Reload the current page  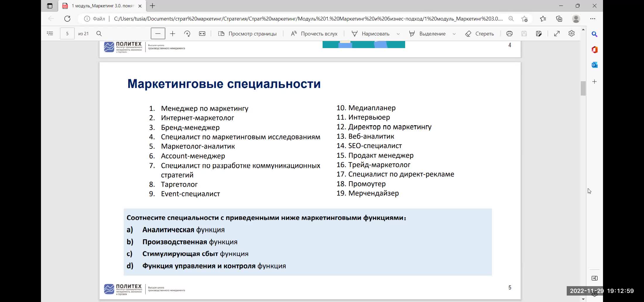click(67, 19)
